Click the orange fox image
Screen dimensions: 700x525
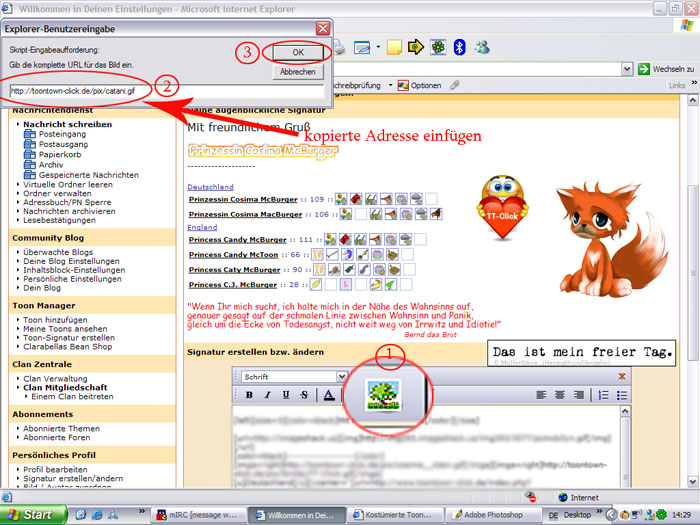(x=612, y=239)
